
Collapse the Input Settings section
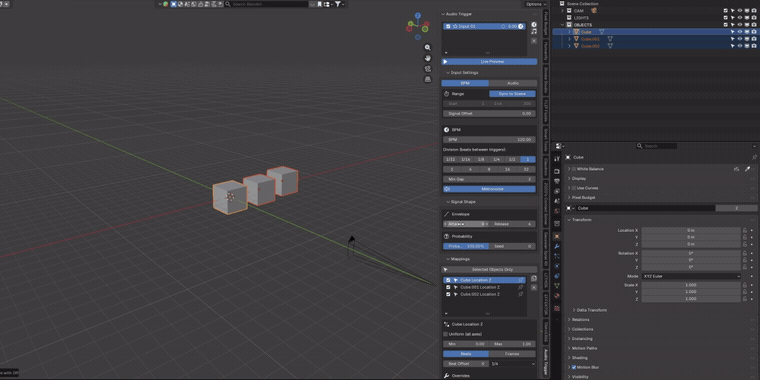point(448,73)
